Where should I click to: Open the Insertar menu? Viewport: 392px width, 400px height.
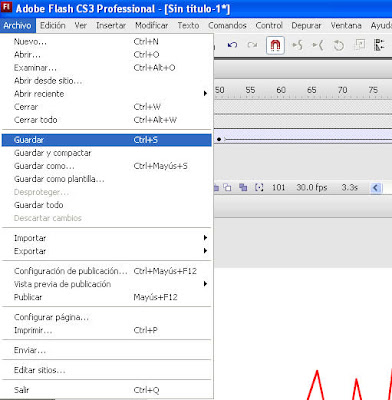(x=111, y=26)
